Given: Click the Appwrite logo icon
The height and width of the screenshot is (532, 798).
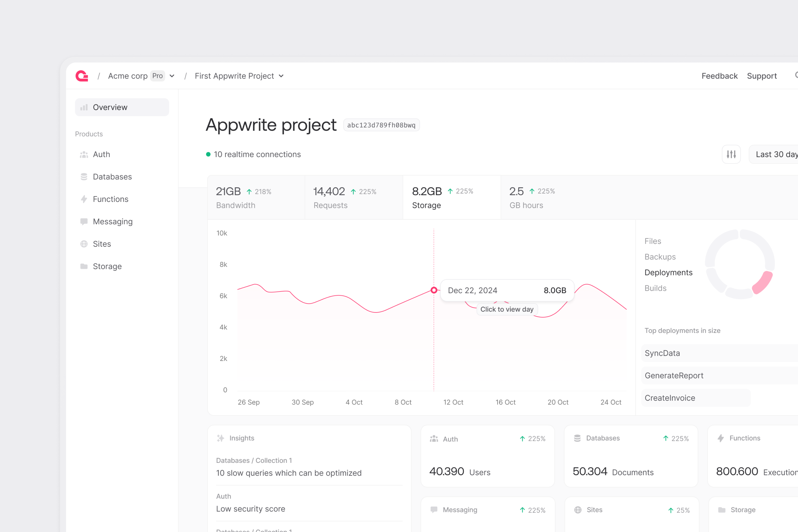Looking at the screenshot, I should click(82, 76).
